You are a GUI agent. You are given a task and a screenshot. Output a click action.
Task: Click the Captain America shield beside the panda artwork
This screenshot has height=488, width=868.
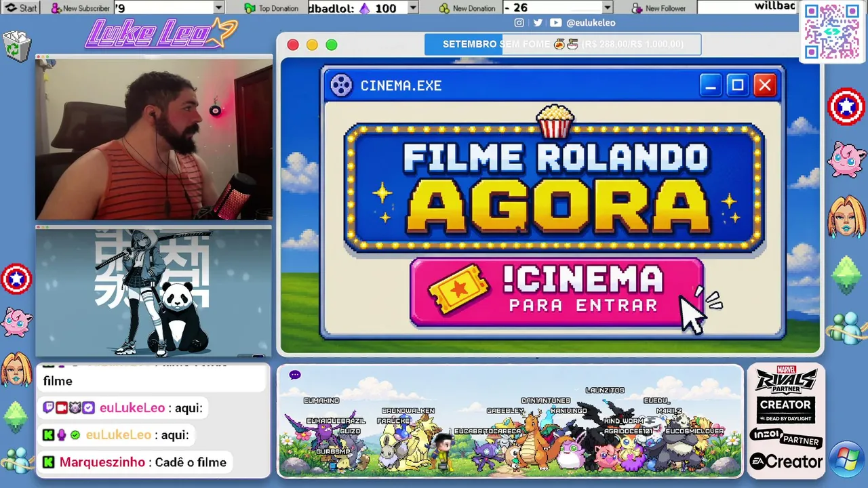(16, 279)
